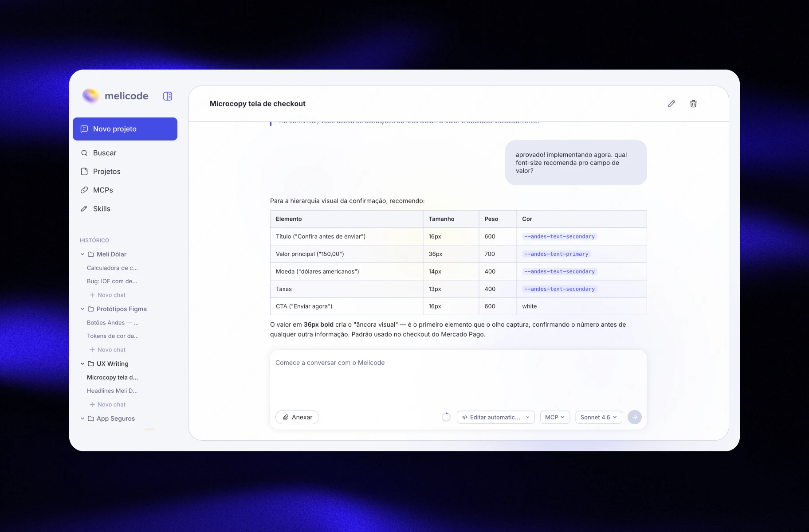Click the Anexar attach button
Image resolution: width=809 pixels, height=532 pixels.
(x=297, y=417)
